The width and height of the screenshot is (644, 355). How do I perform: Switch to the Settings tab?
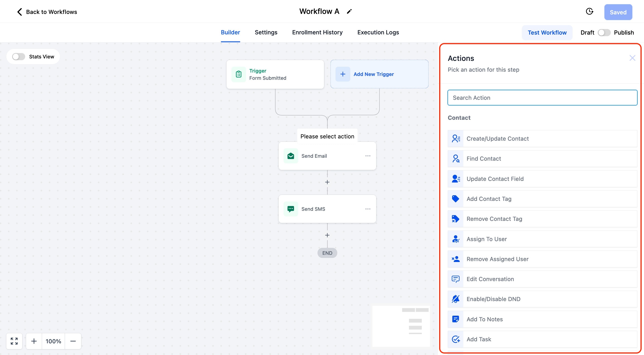266,33
